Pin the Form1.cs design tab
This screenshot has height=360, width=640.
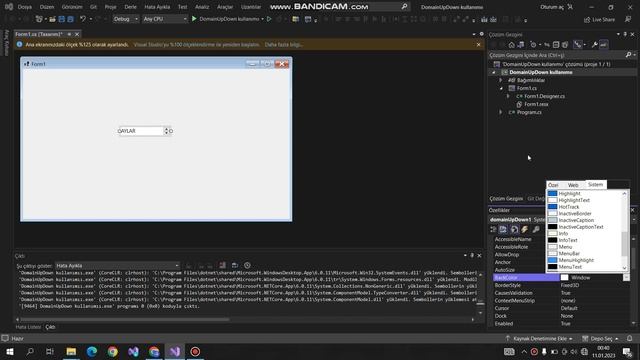(x=69, y=34)
